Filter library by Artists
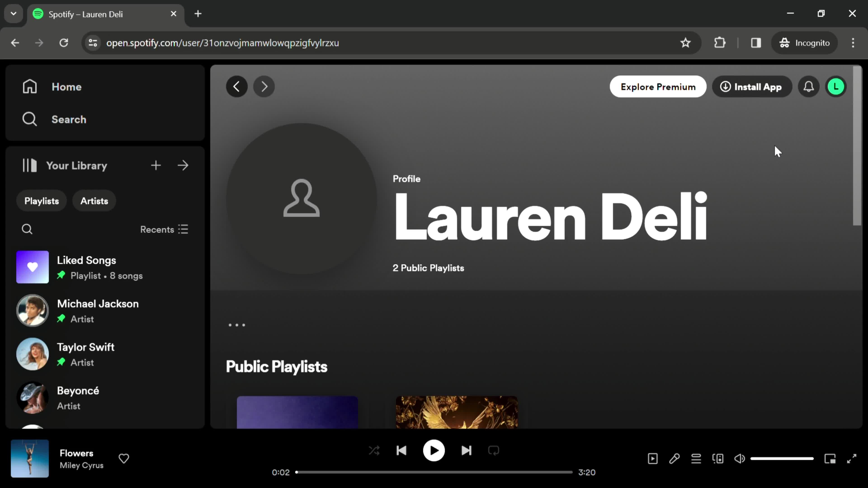 [94, 201]
